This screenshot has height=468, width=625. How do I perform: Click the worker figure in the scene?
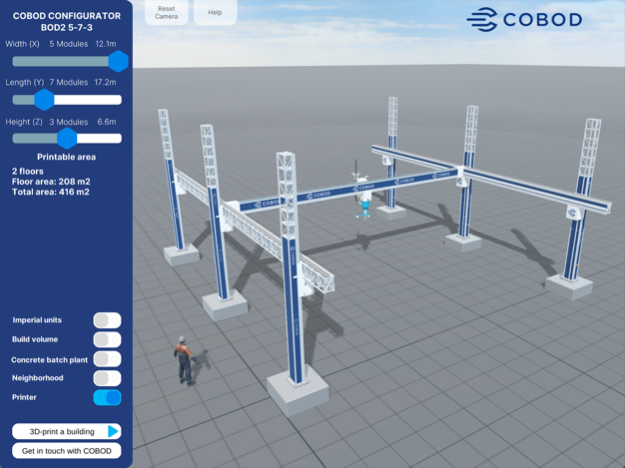coord(184,360)
